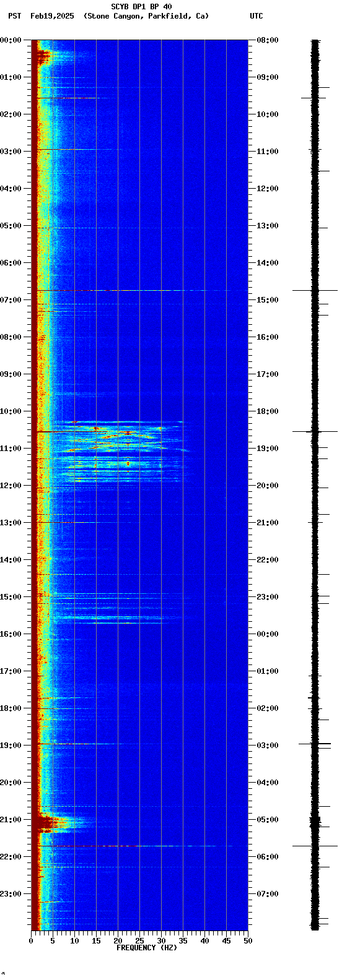Click the '00:00' label on the UTC axis
This screenshot has width=342, height=980.
point(268,634)
